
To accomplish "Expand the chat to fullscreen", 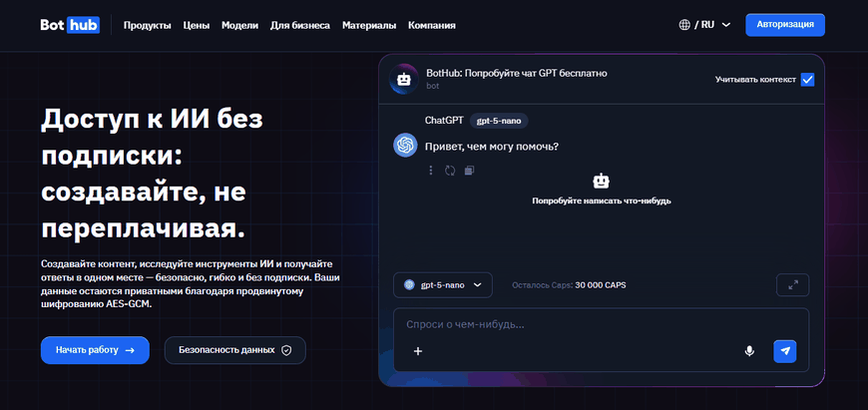I will (x=793, y=285).
